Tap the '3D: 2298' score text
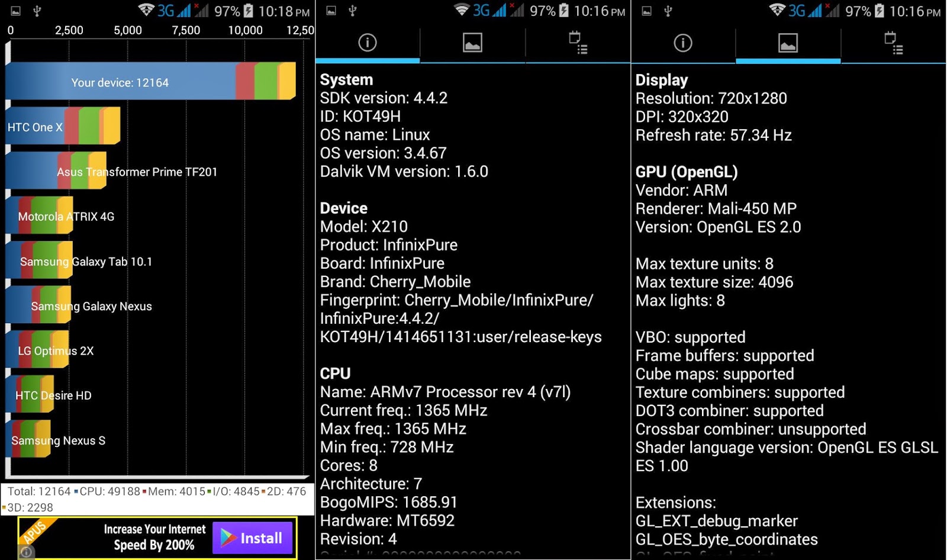The height and width of the screenshot is (560, 947). tap(30, 507)
